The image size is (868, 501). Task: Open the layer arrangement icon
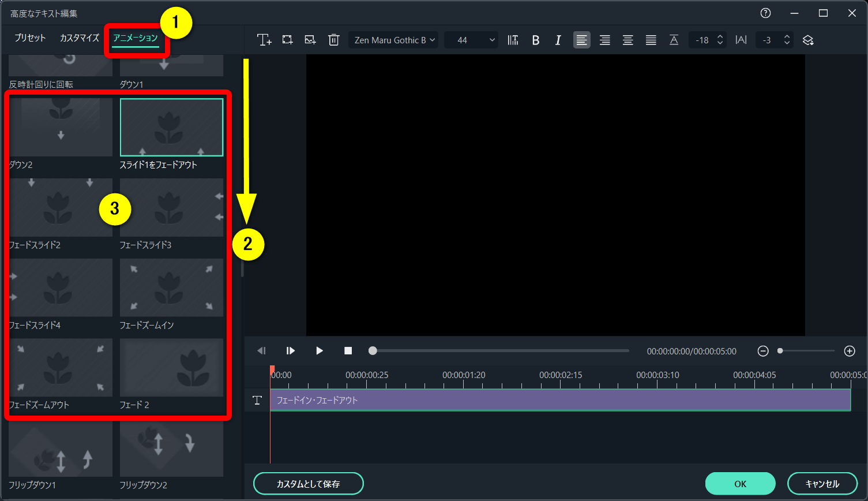tap(808, 40)
